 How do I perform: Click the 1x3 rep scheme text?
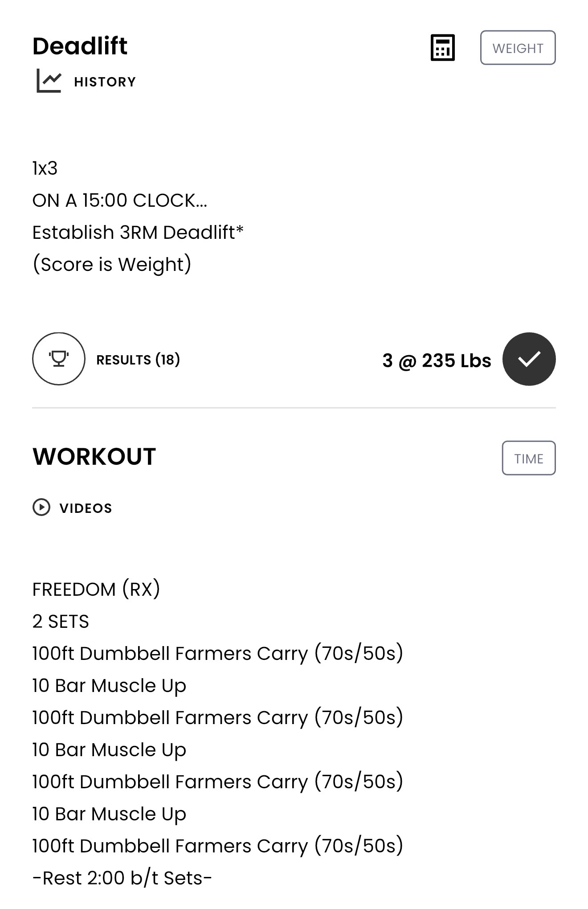45,168
